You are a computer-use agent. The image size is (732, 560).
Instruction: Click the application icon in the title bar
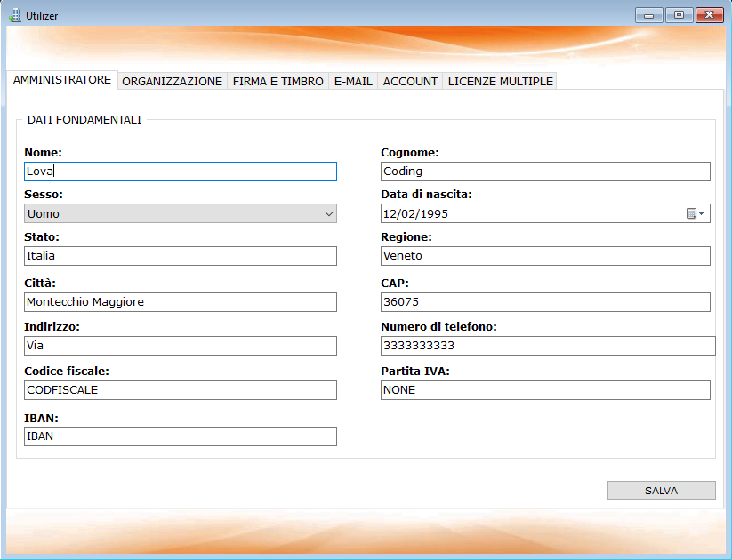point(15,14)
